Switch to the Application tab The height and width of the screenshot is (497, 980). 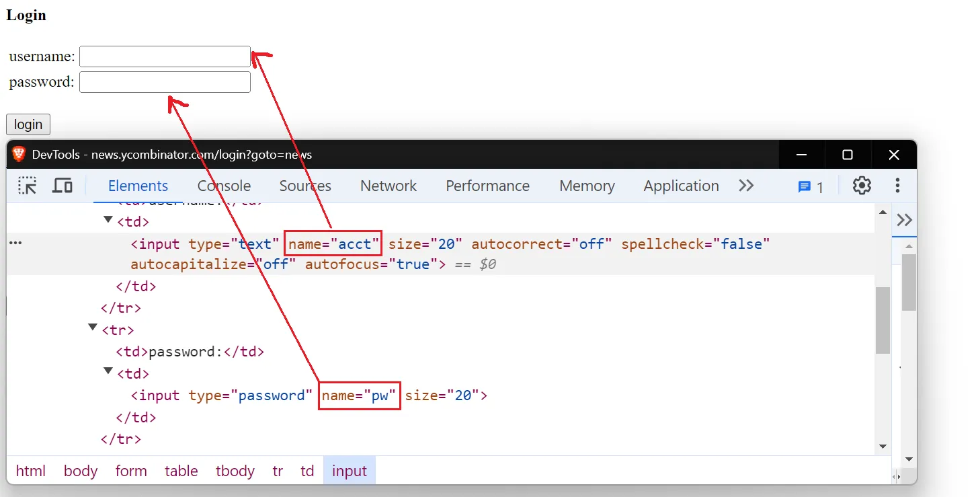point(681,186)
